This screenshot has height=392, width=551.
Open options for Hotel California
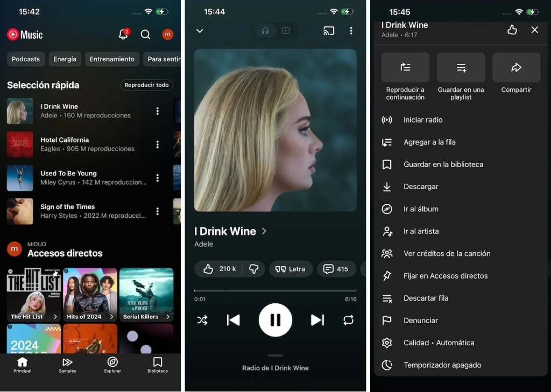[158, 144]
